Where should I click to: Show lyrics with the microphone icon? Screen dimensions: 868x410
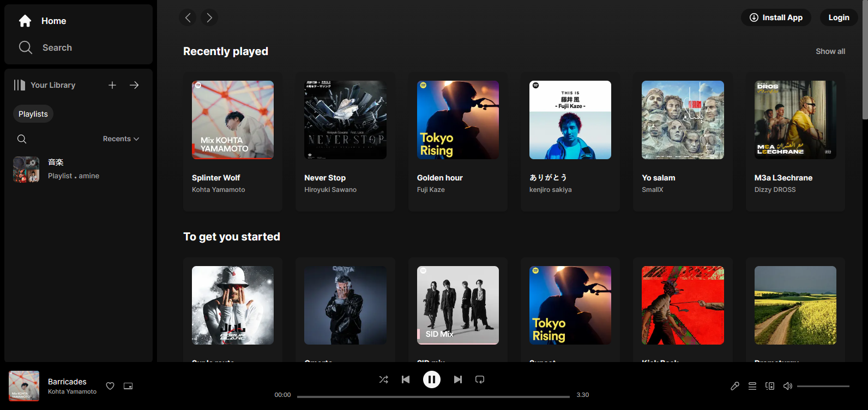(735, 386)
